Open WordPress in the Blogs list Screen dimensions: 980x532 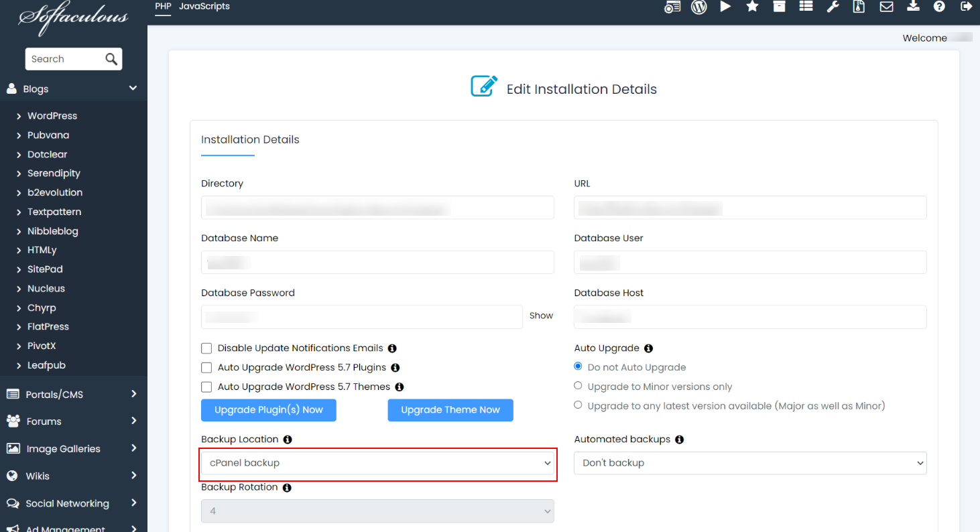click(x=52, y=116)
